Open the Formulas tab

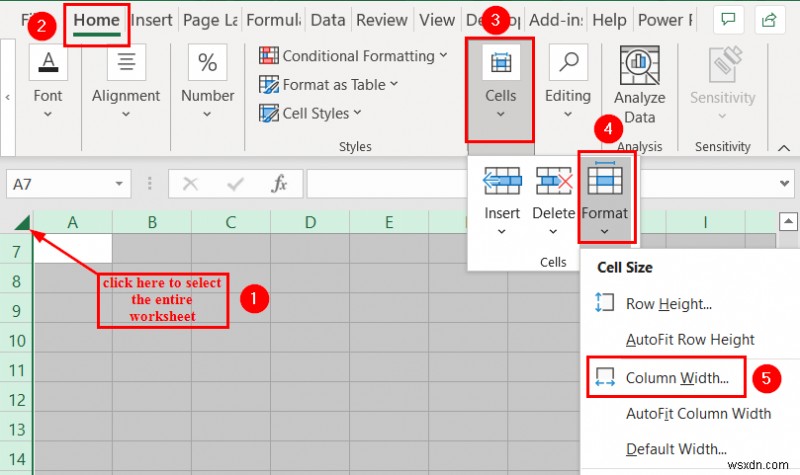tap(273, 20)
